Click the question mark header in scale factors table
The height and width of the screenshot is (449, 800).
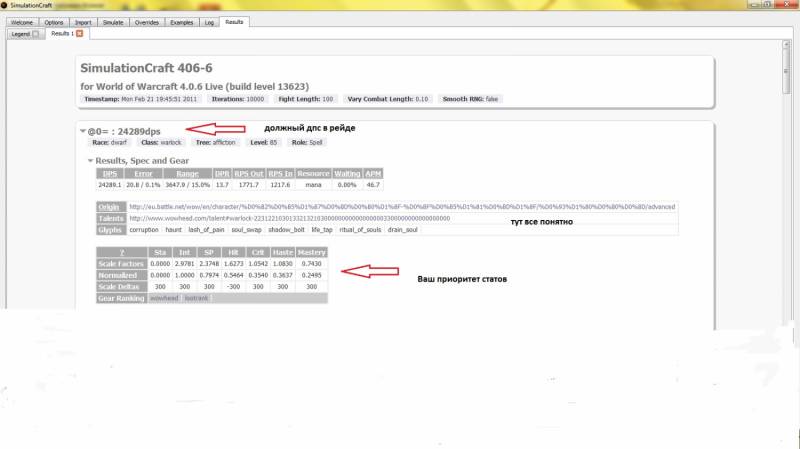click(122, 252)
